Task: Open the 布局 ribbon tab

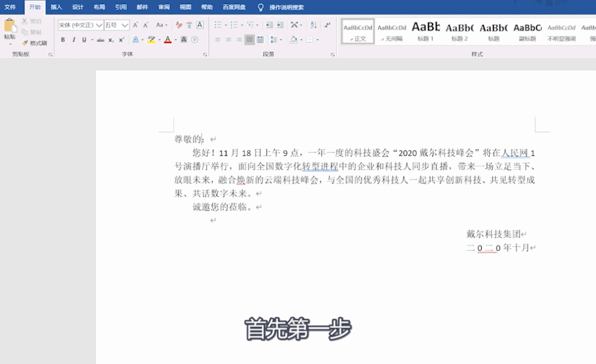Action: pos(99,7)
